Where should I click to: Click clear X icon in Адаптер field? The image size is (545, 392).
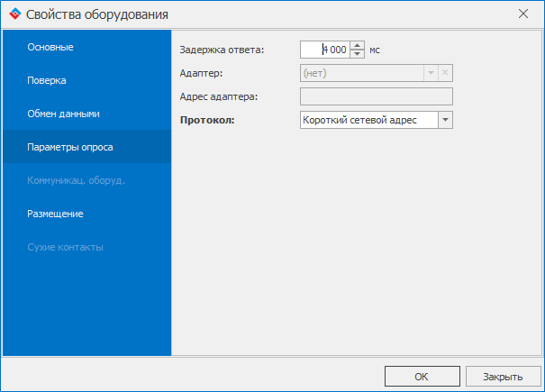[x=445, y=73]
